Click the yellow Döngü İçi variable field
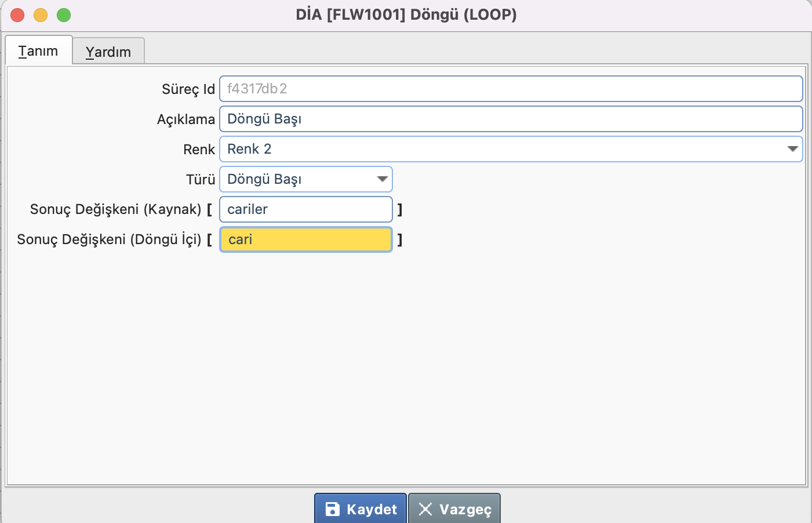The height and width of the screenshot is (523, 812). pos(305,239)
